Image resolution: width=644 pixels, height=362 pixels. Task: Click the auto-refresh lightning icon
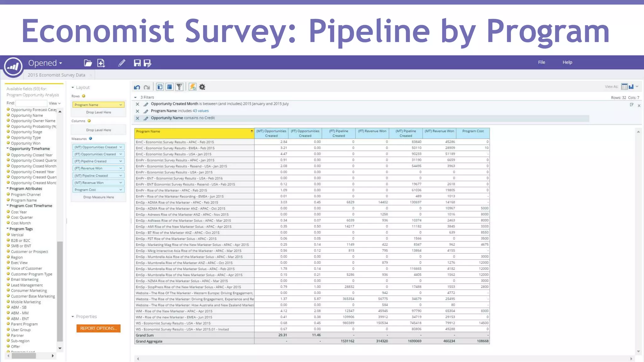coord(192,87)
